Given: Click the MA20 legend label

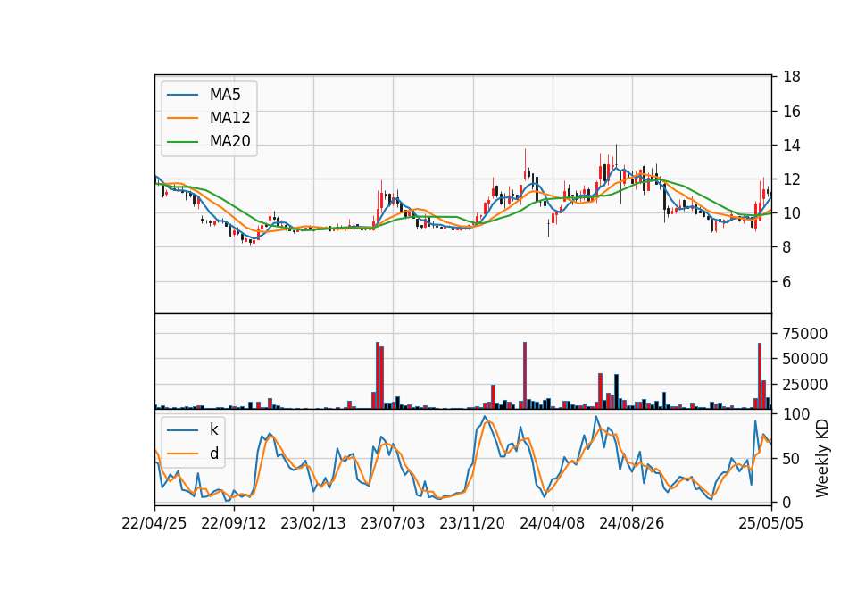Looking at the screenshot, I should [229, 142].
